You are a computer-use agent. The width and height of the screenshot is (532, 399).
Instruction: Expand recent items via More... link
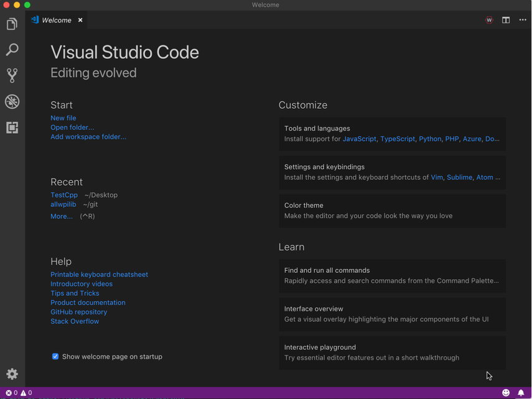point(62,216)
